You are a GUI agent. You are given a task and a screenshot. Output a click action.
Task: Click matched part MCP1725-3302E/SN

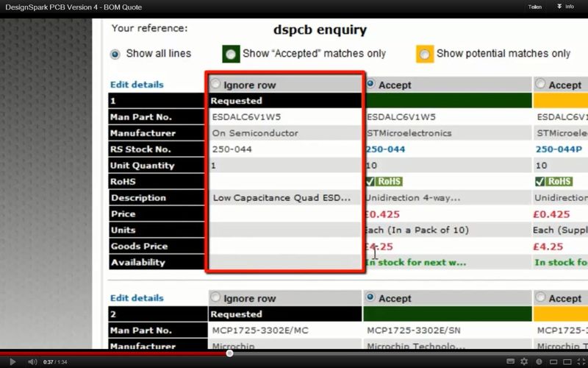point(414,330)
